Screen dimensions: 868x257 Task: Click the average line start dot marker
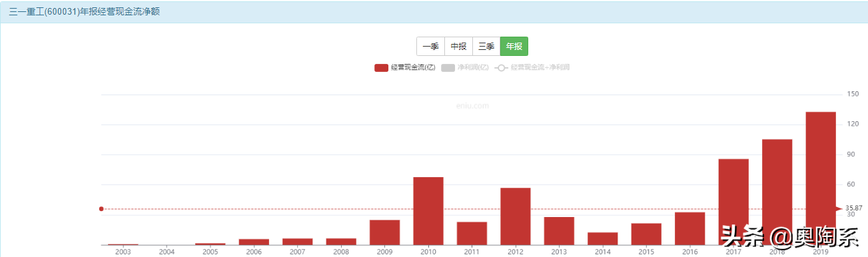(x=101, y=209)
